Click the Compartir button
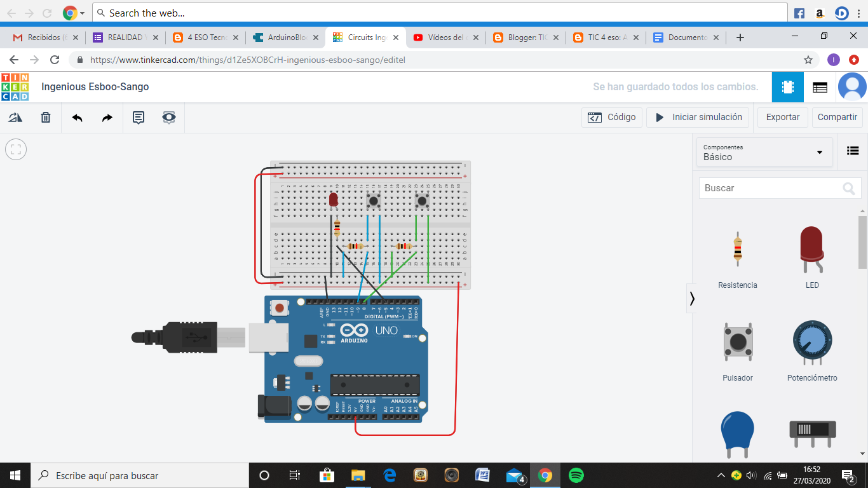Image resolution: width=868 pixels, height=488 pixels. coord(837,118)
